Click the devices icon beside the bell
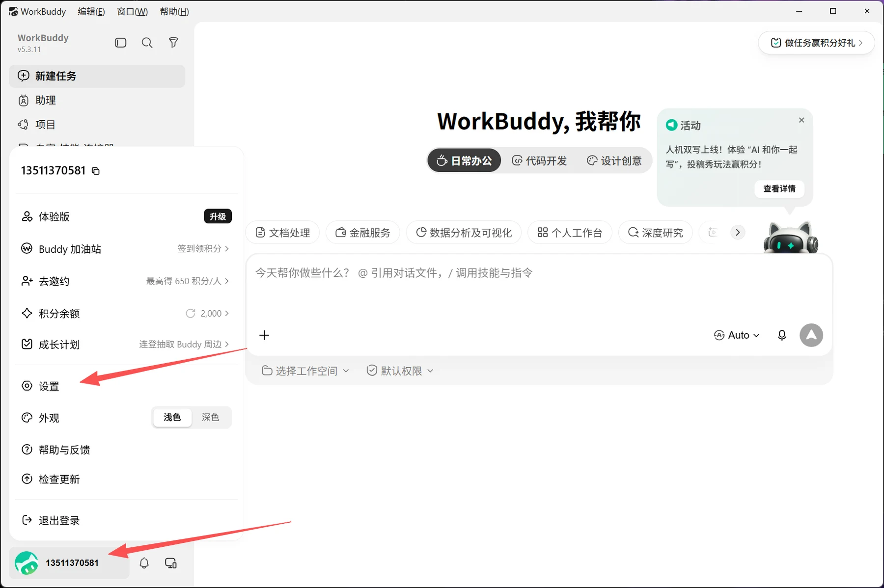The image size is (884, 588). [x=171, y=563]
